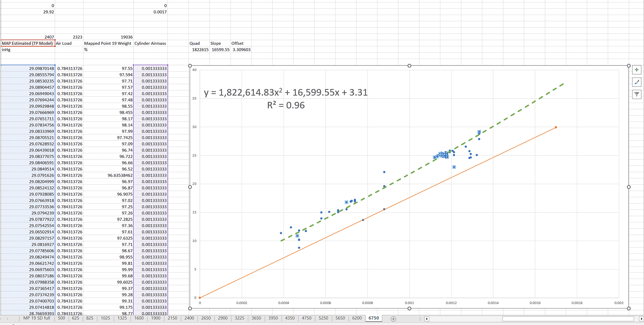The height and width of the screenshot is (325, 644).
Task: Select the MAP Estimated (TP Model) header cell
Action: pos(28,43)
